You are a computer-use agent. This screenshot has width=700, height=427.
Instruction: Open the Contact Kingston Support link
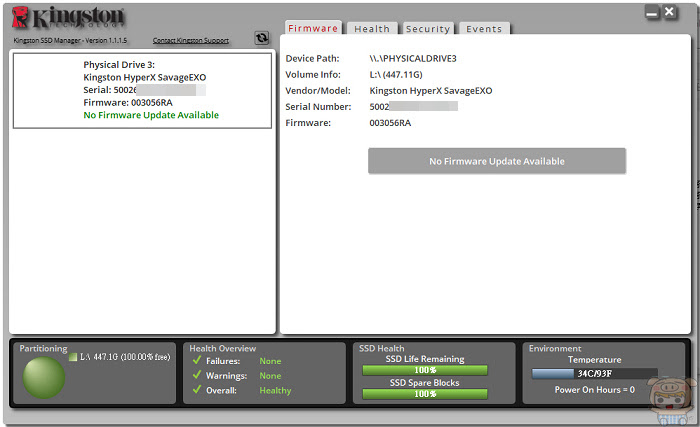[x=191, y=40]
